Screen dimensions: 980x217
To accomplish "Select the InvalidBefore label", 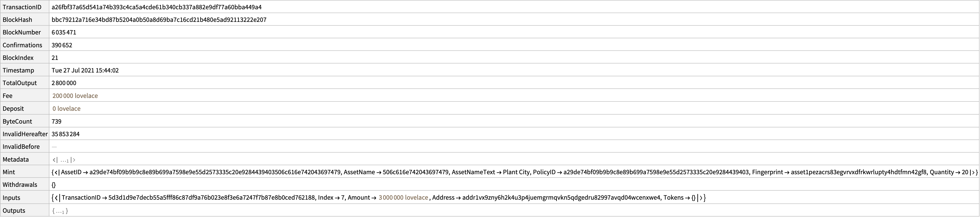I will (21, 147).
